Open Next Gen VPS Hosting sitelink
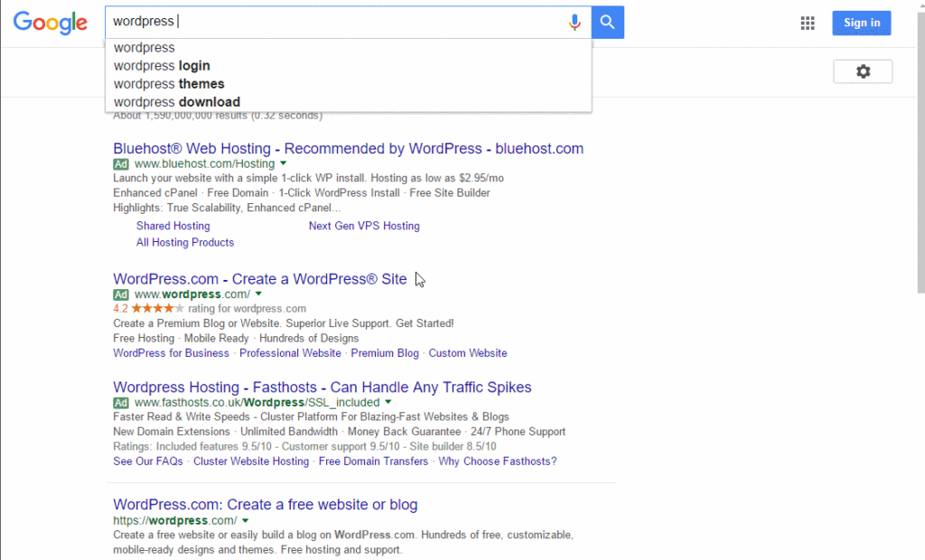Viewport: 925px width, 560px height. (x=364, y=226)
